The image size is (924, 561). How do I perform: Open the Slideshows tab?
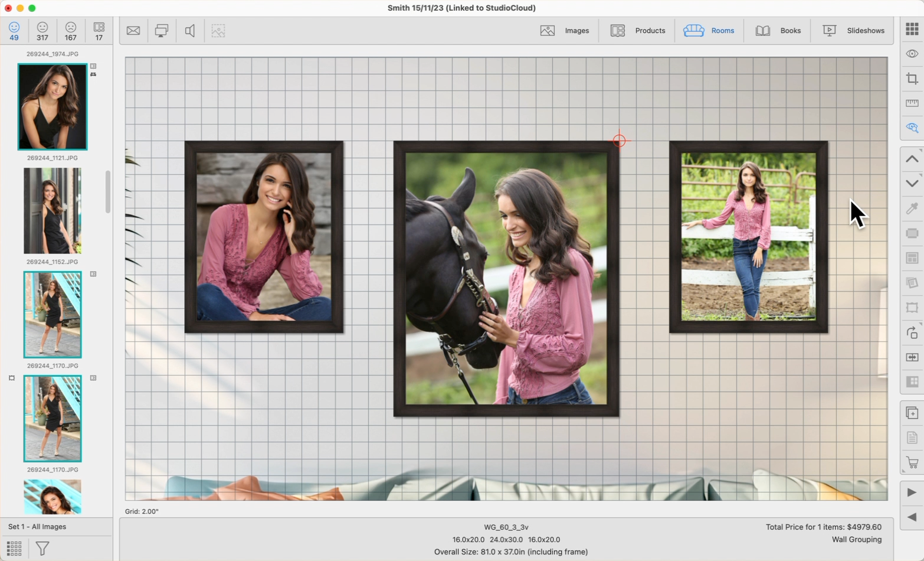[853, 31]
